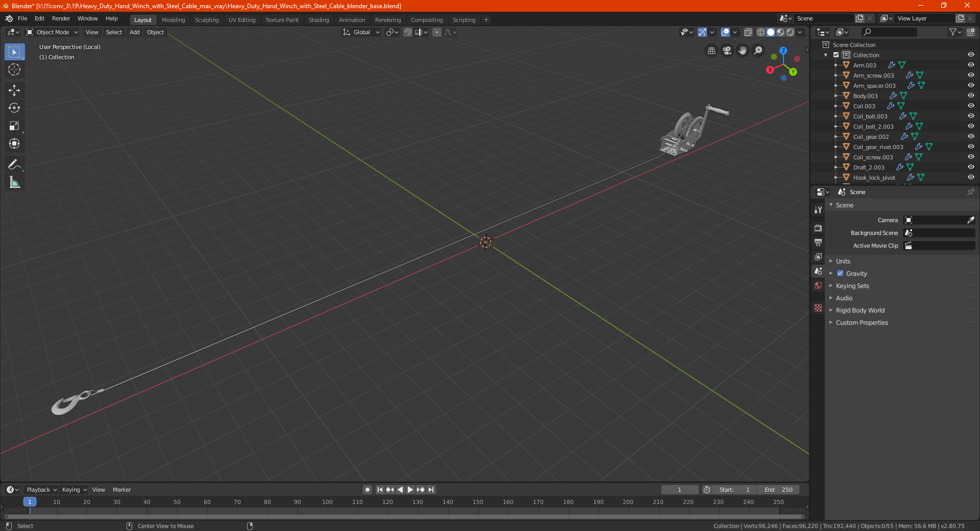This screenshot has width=980, height=531.
Task: Open the Render properties tab
Action: (x=818, y=228)
